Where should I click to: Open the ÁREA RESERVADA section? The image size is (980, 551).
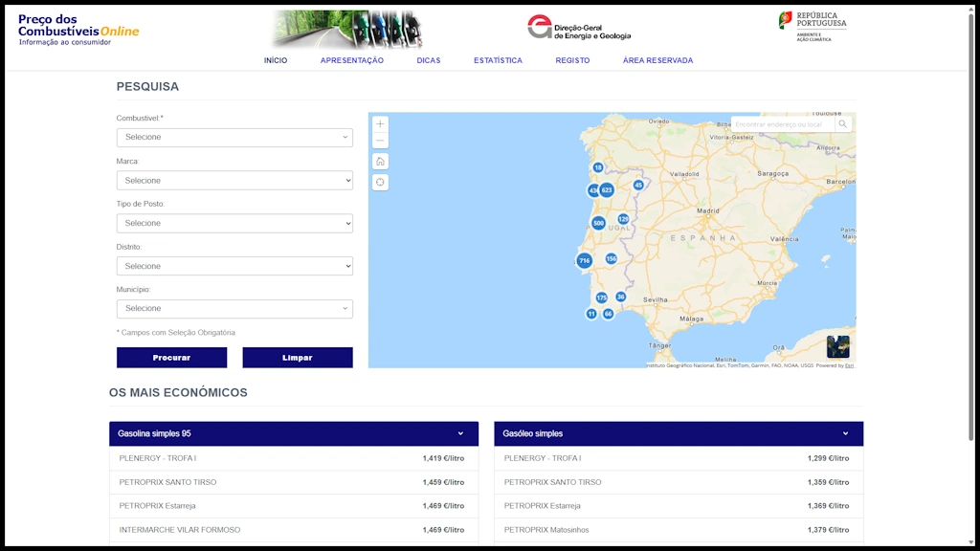[658, 59]
